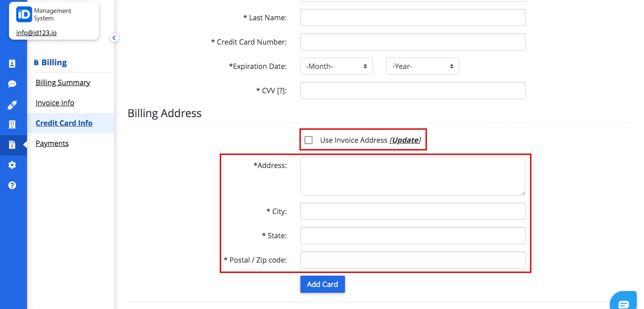Image resolution: width=644 pixels, height=309 pixels.
Task: Open the ID cards section in sidebar
Action: 13,63
